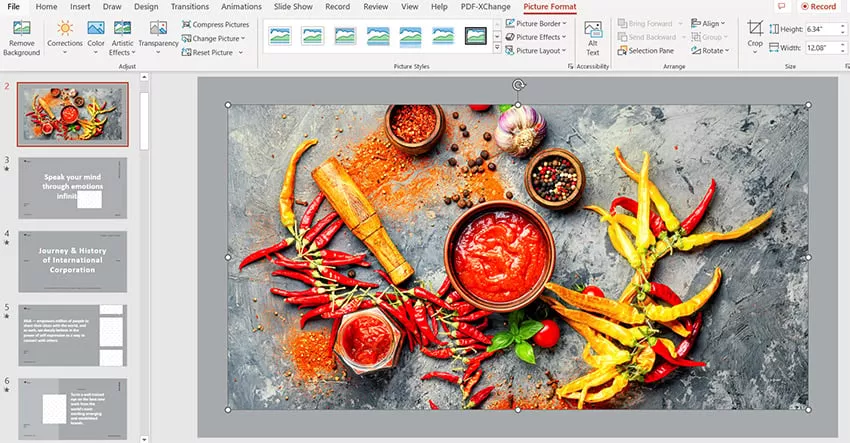
Task: Apply the first picture style thumbnail
Action: pos(280,36)
